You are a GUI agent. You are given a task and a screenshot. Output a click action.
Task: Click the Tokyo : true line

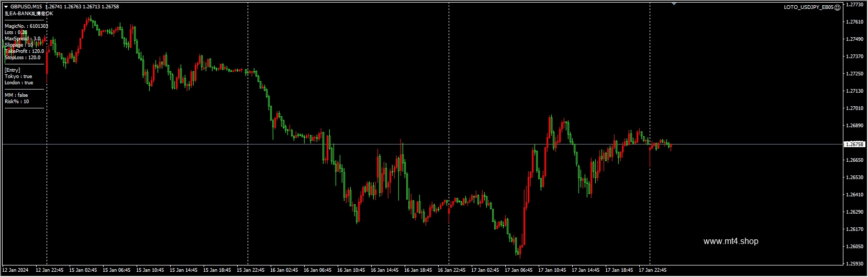[x=18, y=76]
